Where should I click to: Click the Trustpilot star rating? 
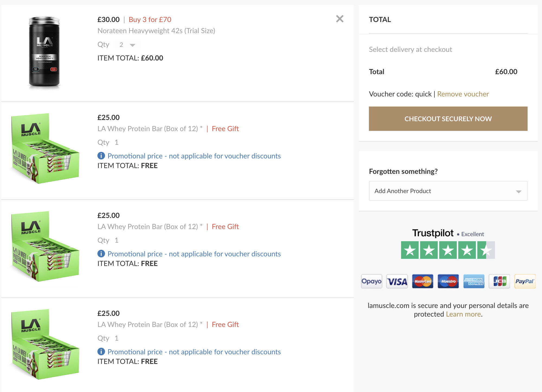[x=448, y=250]
